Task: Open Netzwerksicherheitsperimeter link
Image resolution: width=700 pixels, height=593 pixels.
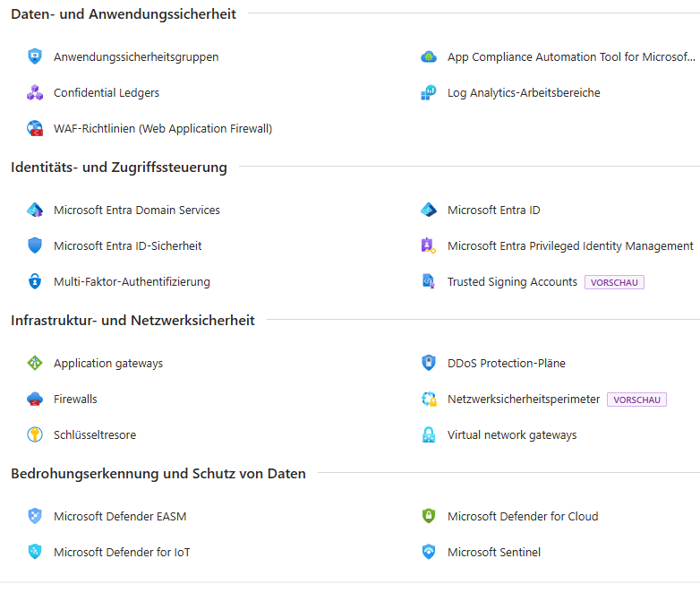Action: [x=524, y=399]
